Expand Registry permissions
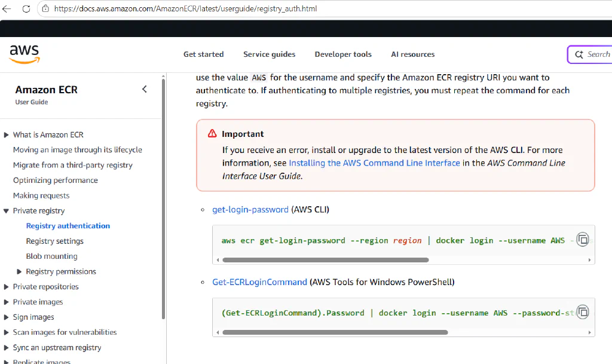Screen dimensions: 612x364 tap(19, 271)
